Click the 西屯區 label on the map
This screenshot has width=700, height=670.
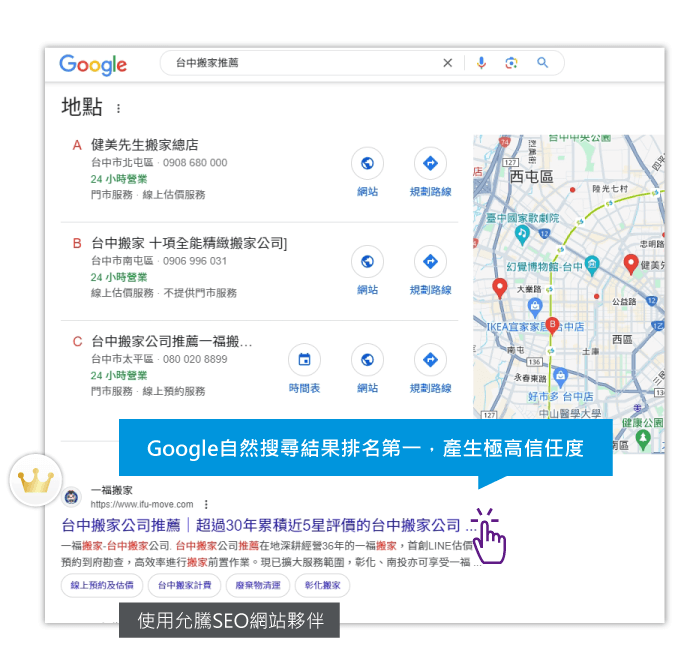pos(531,177)
